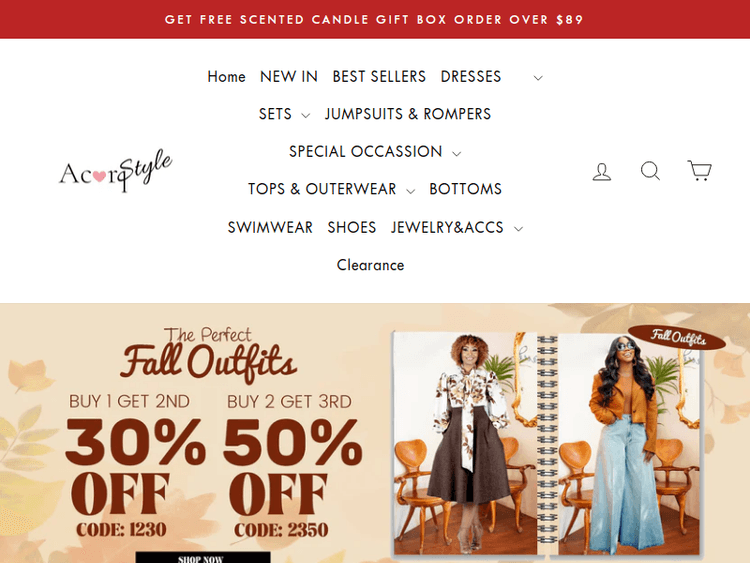Select JUMPSUITS & ROMPERS category
The width and height of the screenshot is (750, 563).
(x=408, y=114)
